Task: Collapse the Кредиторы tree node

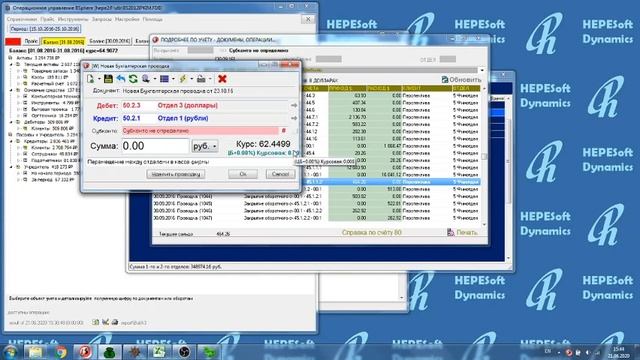Action: (x=11, y=141)
